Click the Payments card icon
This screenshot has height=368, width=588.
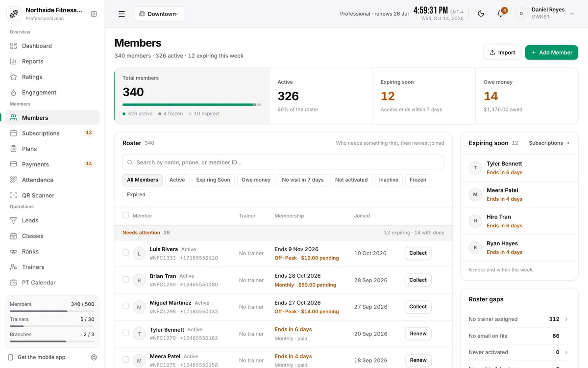(13, 164)
